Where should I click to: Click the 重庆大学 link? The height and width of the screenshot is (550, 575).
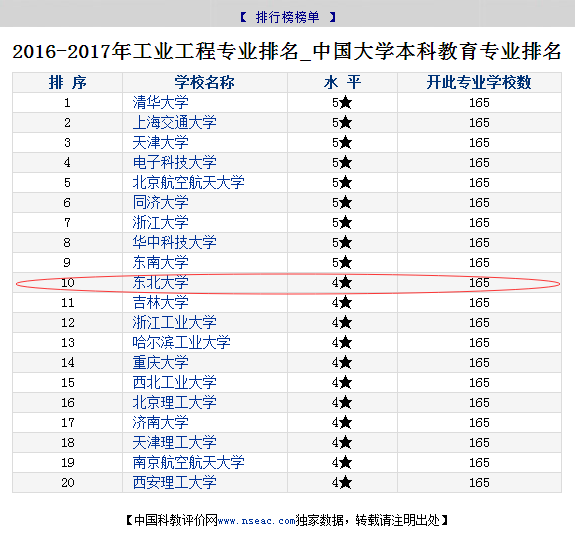coord(160,363)
